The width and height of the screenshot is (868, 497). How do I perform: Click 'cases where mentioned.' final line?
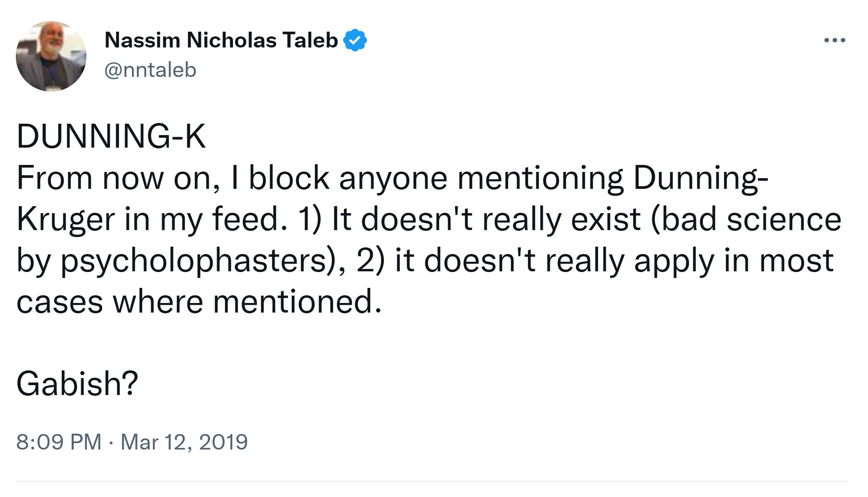[x=199, y=302]
